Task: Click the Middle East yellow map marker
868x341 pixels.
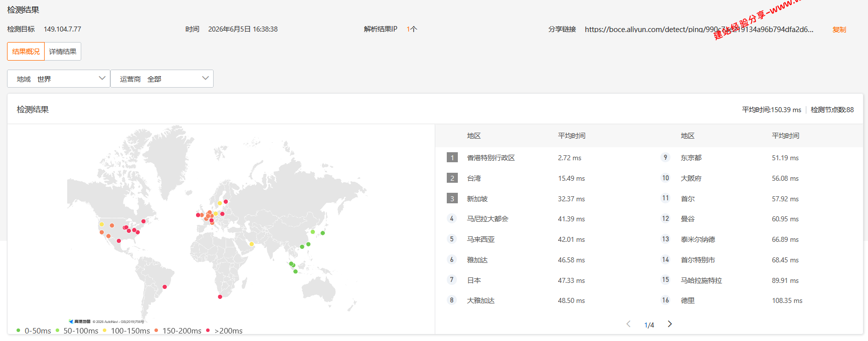Action: coord(252,244)
